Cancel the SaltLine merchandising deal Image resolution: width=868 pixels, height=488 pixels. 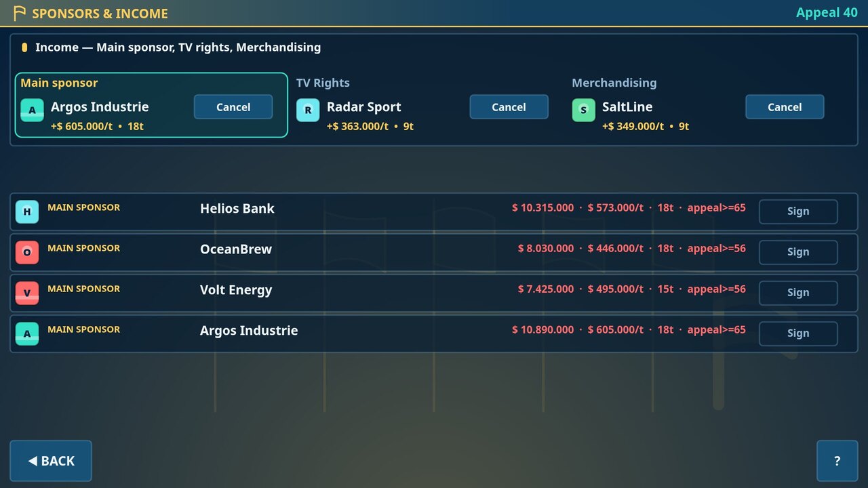(785, 107)
